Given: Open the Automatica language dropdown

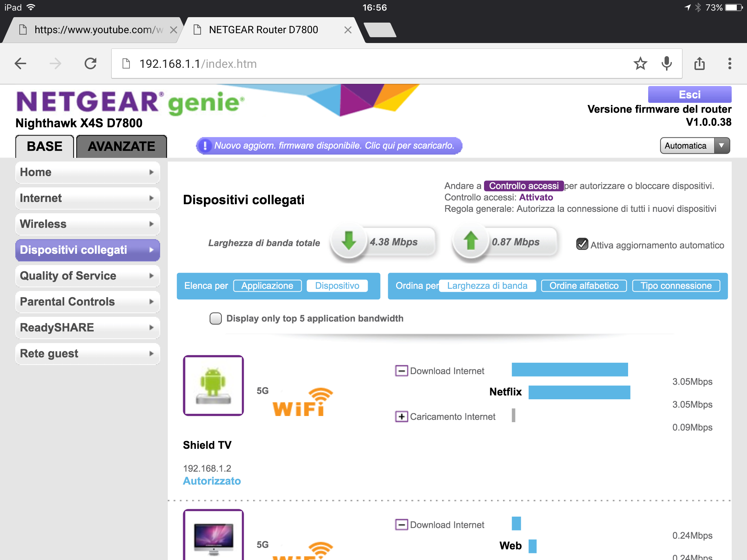Looking at the screenshot, I should click(x=695, y=146).
